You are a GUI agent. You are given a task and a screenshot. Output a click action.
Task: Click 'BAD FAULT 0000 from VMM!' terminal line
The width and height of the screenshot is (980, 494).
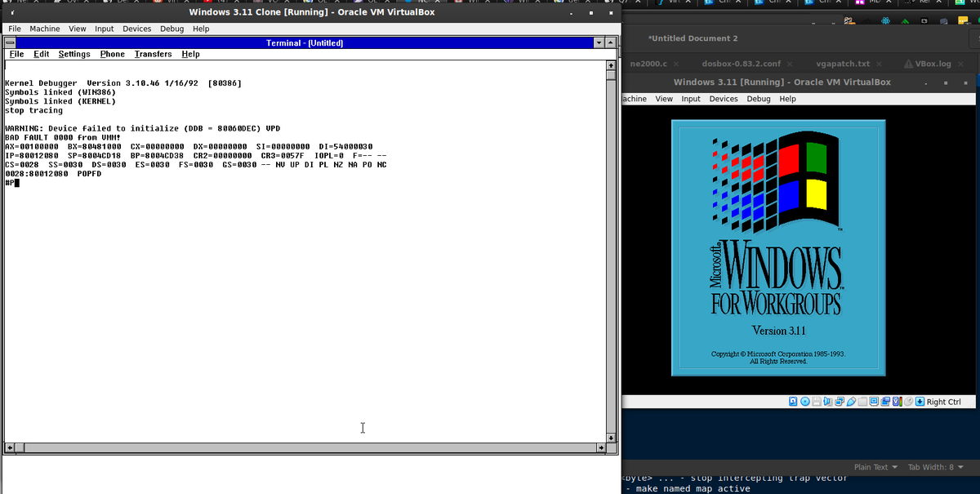click(63, 137)
